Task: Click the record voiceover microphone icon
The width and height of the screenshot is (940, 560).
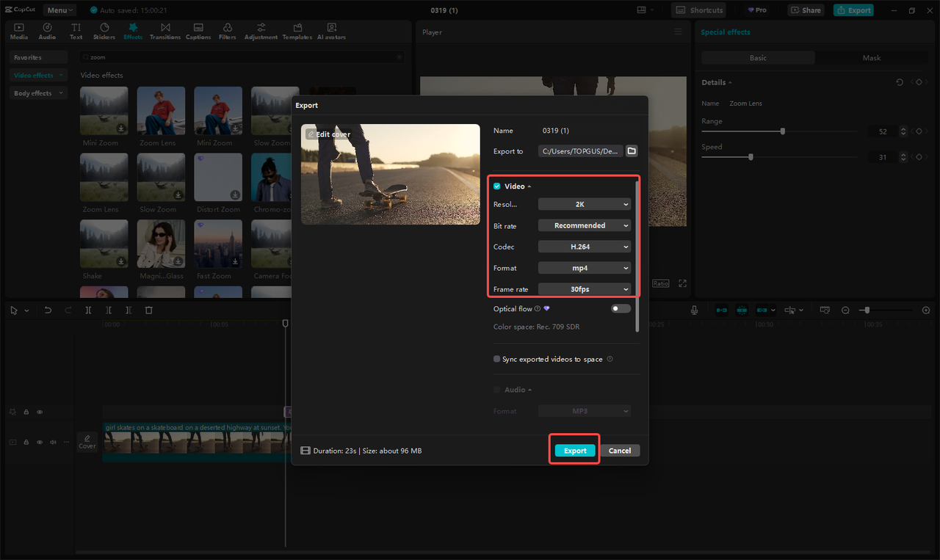Action: (694, 310)
